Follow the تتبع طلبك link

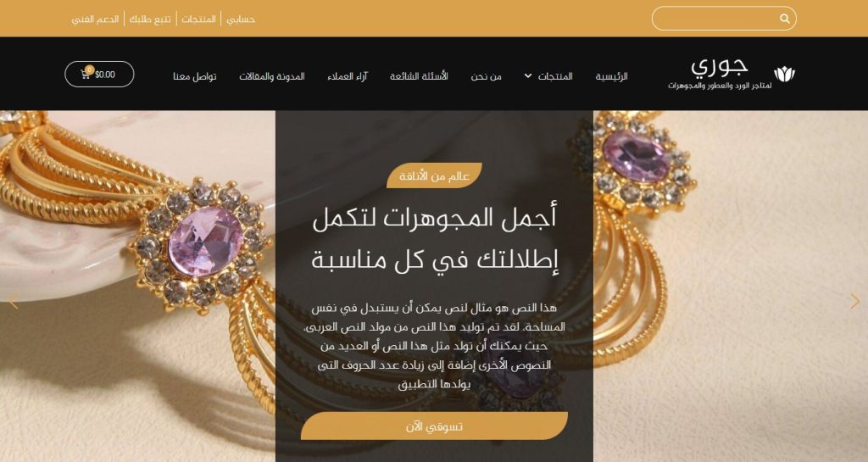tap(150, 19)
